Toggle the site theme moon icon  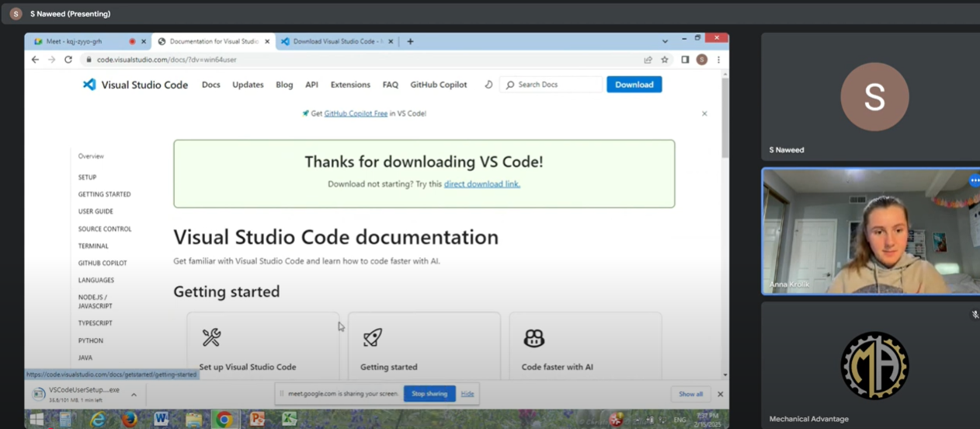488,85
